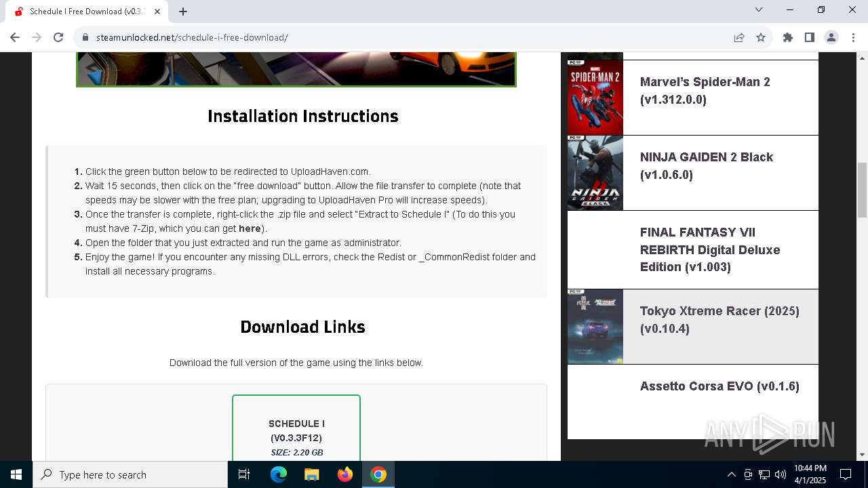Click the Download Links heading
The image size is (868, 488).
point(303,327)
